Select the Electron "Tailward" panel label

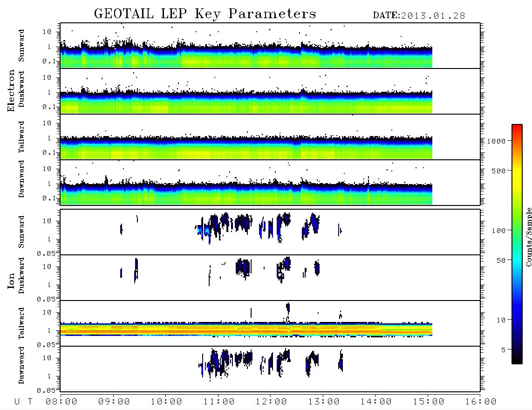(x=21, y=137)
